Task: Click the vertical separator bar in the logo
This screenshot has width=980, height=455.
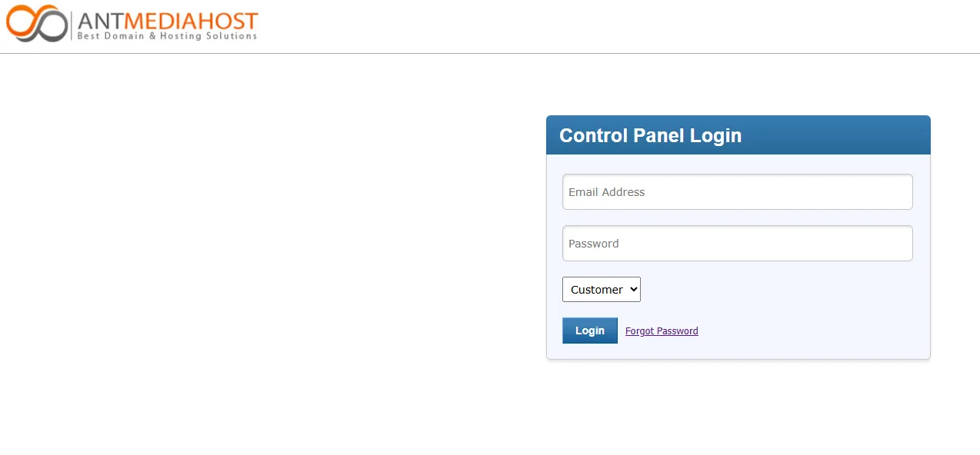Action: pos(72,24)
